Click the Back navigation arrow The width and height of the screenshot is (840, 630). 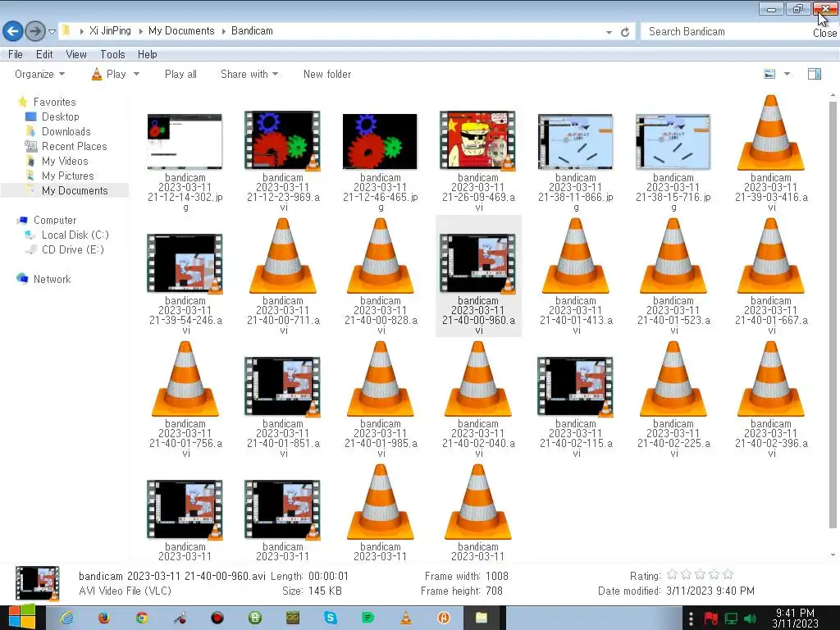(x=13, y=31)
